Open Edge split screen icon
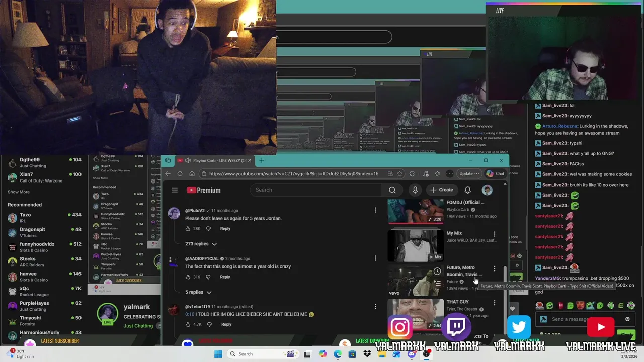The width and height of the screenshot is (644, 362). click(390, 174)
